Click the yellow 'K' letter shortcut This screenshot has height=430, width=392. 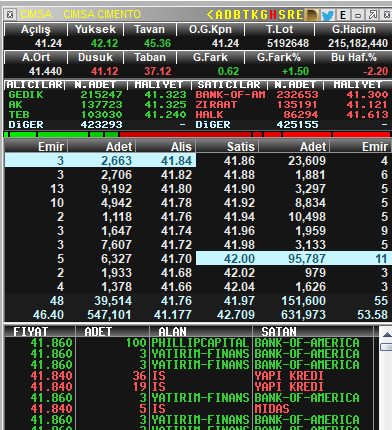tap(255, 15)
